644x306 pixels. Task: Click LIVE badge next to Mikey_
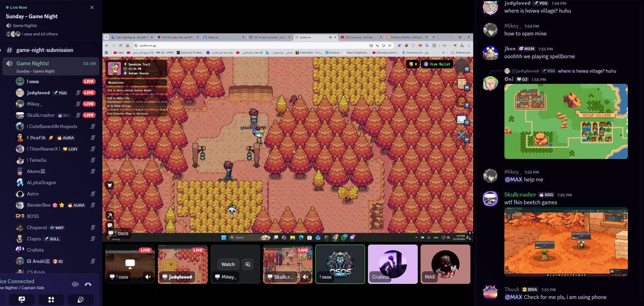click(89, 104)
